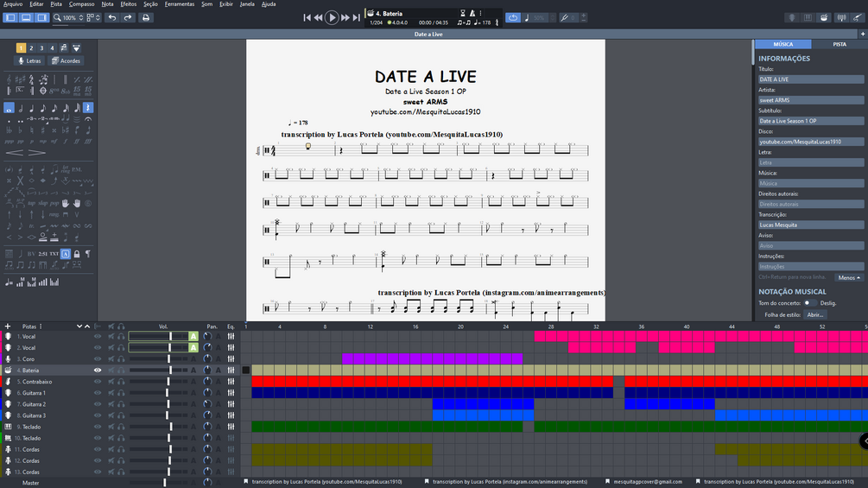Open equalizer for 1. Vocal track
Image resolution: width=868 pixels, height=488 pixels.
click(231, 336)
